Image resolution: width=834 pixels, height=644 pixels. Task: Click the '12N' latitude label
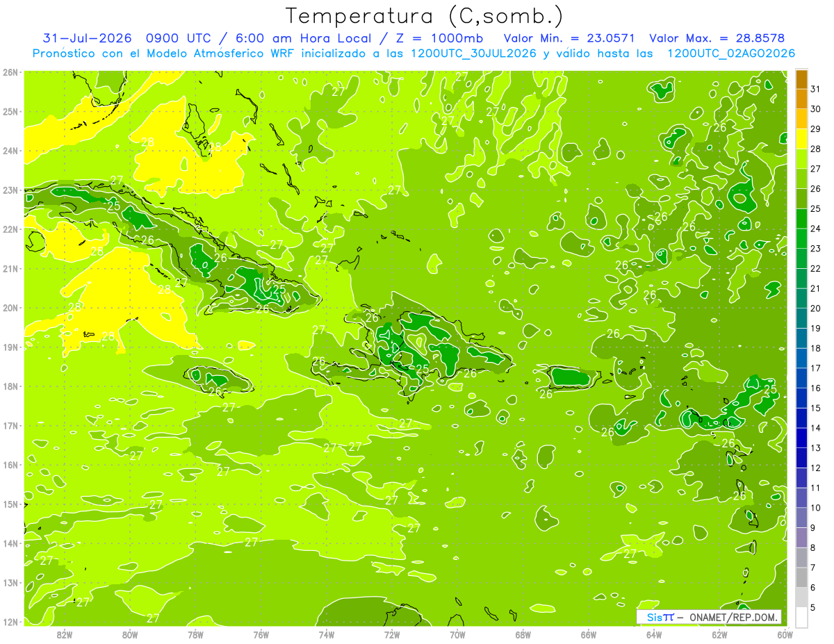click(x=10, y=622)
